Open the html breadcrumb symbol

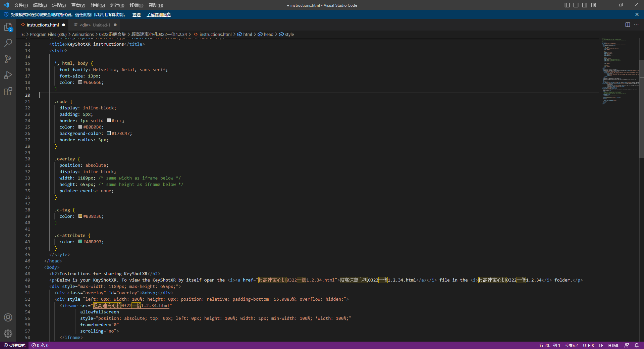click(x=245, y=34)
